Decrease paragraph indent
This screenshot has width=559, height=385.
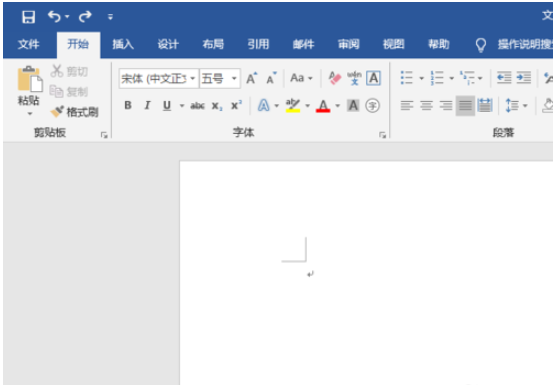point(504,78)
